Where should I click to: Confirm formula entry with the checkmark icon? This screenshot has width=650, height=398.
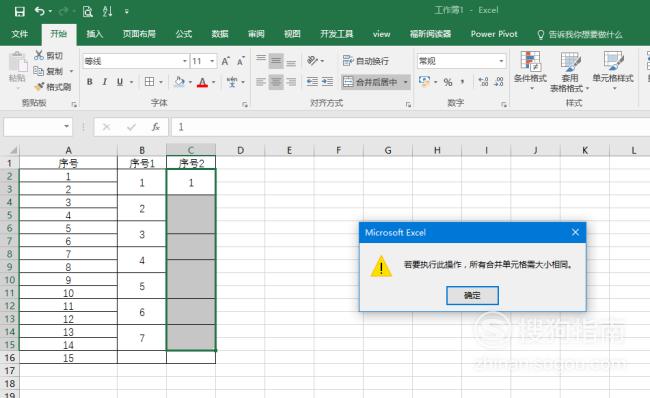131,127
